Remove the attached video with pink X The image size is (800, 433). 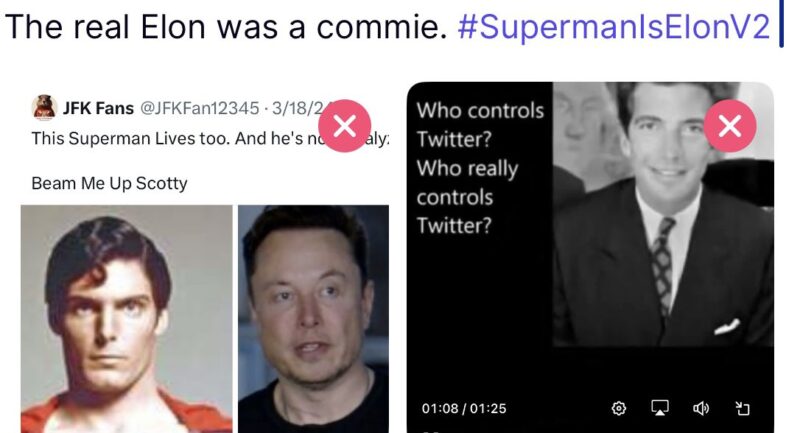[730, 126]
